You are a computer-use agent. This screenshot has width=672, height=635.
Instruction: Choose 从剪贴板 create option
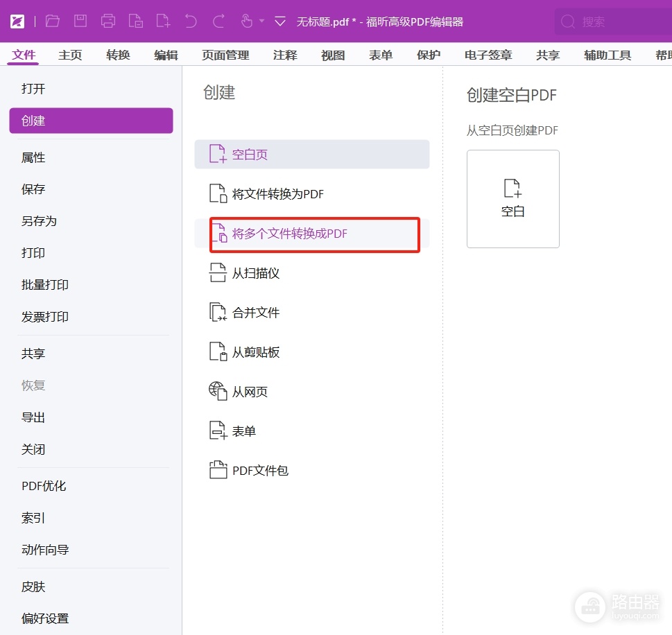312,352
